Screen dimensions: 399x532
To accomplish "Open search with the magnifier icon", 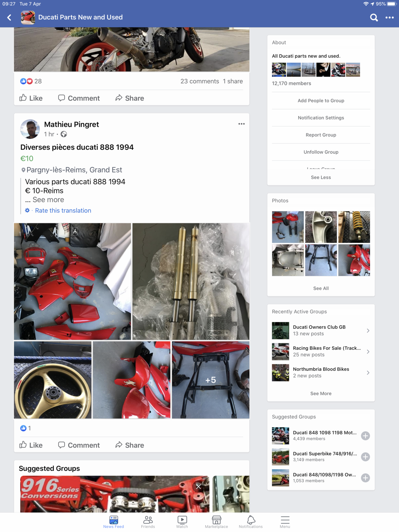I will [374, 18].
